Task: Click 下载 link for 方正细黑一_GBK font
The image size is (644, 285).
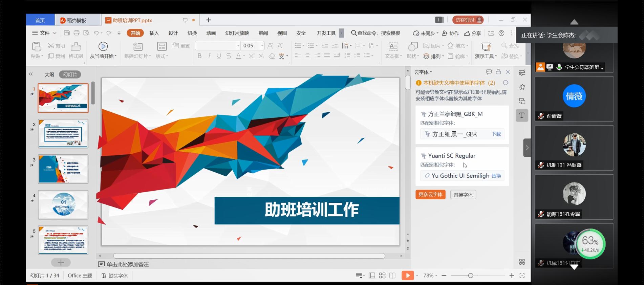Action: 496,134
